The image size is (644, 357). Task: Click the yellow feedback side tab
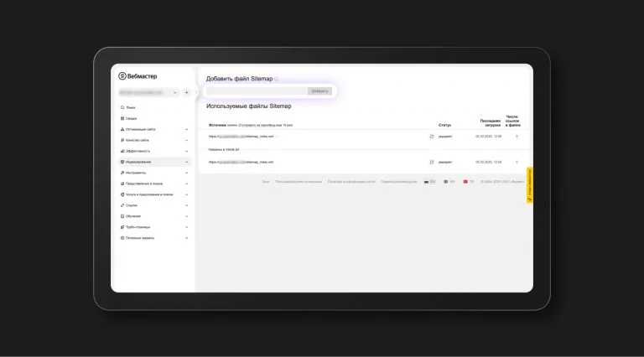[530, 185]
